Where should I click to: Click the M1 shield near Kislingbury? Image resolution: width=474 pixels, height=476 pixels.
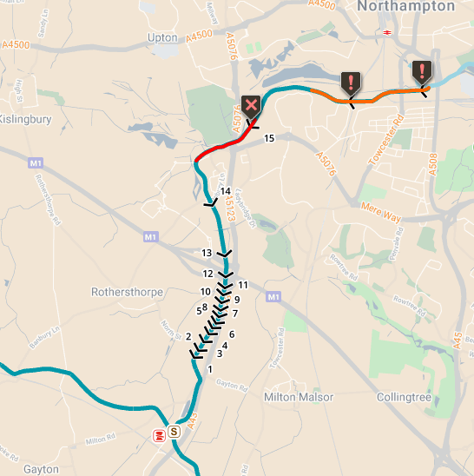36,163
